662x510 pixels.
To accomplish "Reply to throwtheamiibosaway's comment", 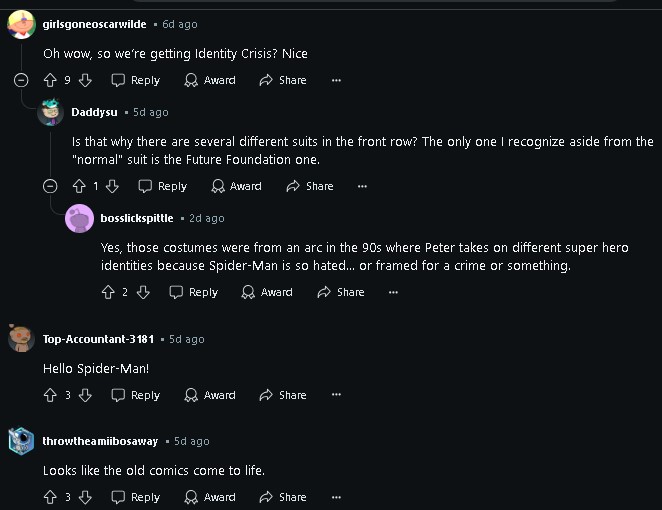I will click(x=136, y=497).
